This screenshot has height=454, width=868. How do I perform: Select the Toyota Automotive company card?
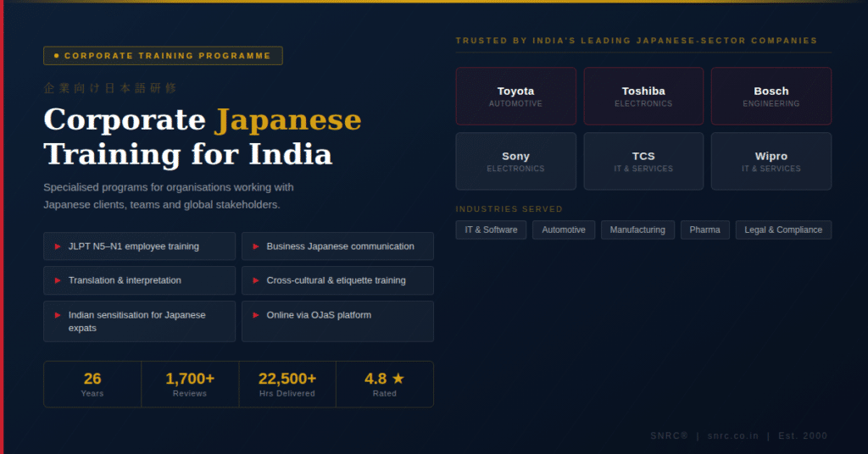516,97
